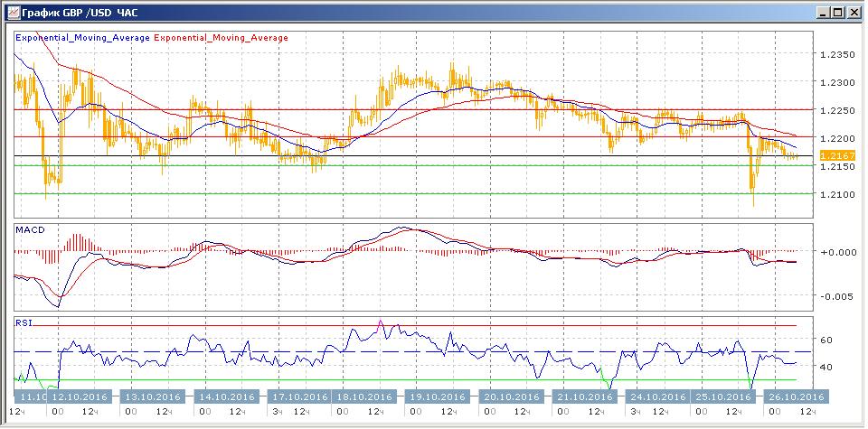868x429 pixels.
Task: Select the 12.10.2016 date marker
Action: [80, 396]
